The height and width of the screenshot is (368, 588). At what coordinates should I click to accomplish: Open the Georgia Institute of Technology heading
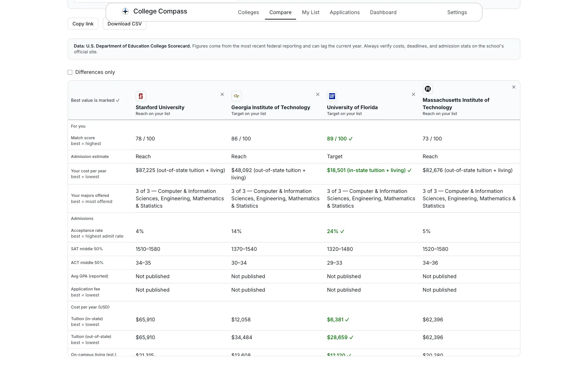click(271, 107)
